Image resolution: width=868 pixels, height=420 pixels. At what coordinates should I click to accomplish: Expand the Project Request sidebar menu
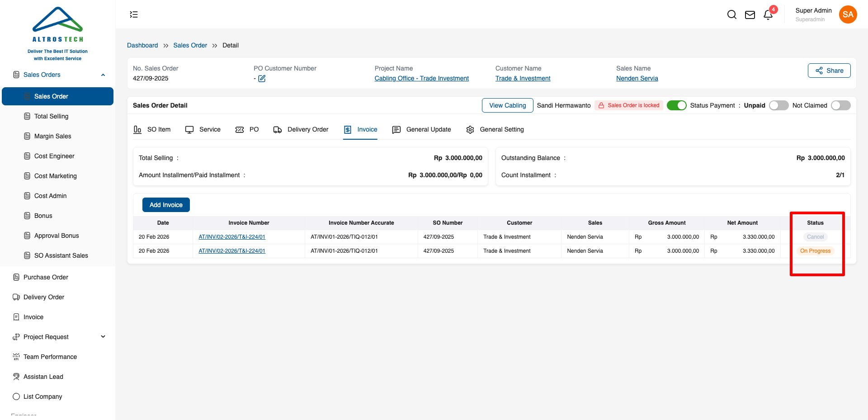click(x=103, y=337)
